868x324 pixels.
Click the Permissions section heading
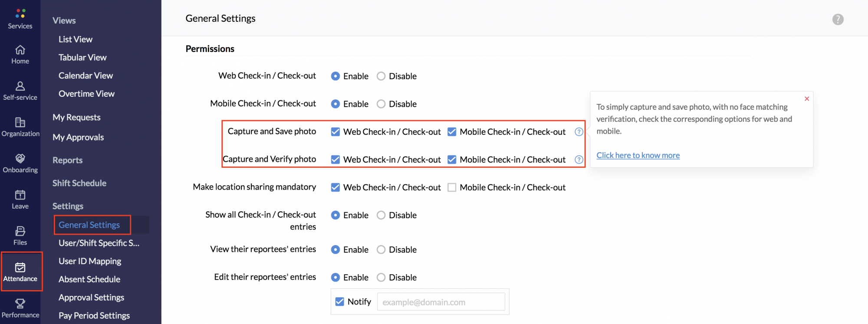click(x=210, y=49)
